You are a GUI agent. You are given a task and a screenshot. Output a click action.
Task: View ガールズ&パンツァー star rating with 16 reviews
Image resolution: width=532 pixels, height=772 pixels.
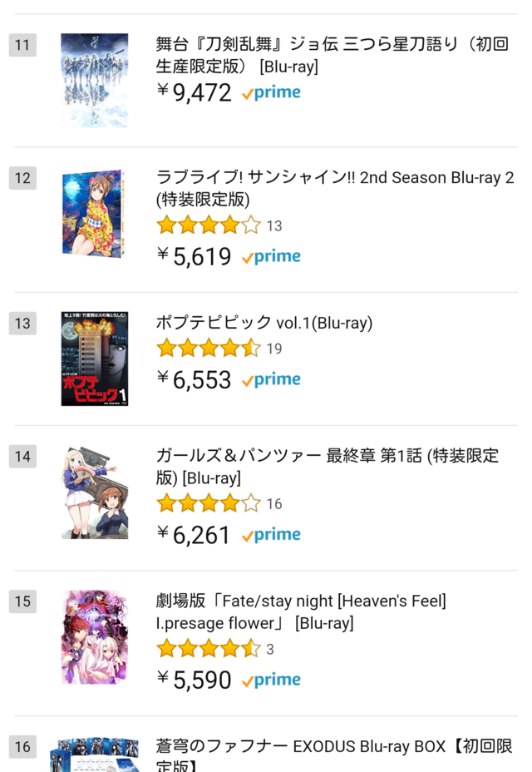[209, 503]
